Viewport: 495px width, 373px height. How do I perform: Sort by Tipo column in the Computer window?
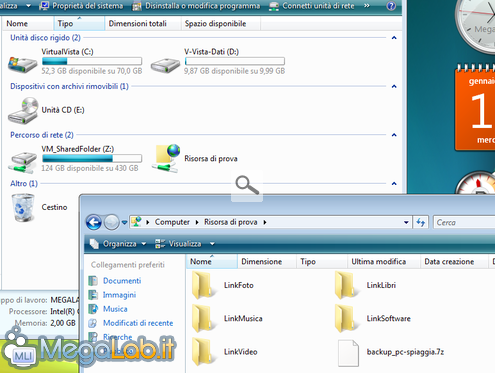(79, 24)
